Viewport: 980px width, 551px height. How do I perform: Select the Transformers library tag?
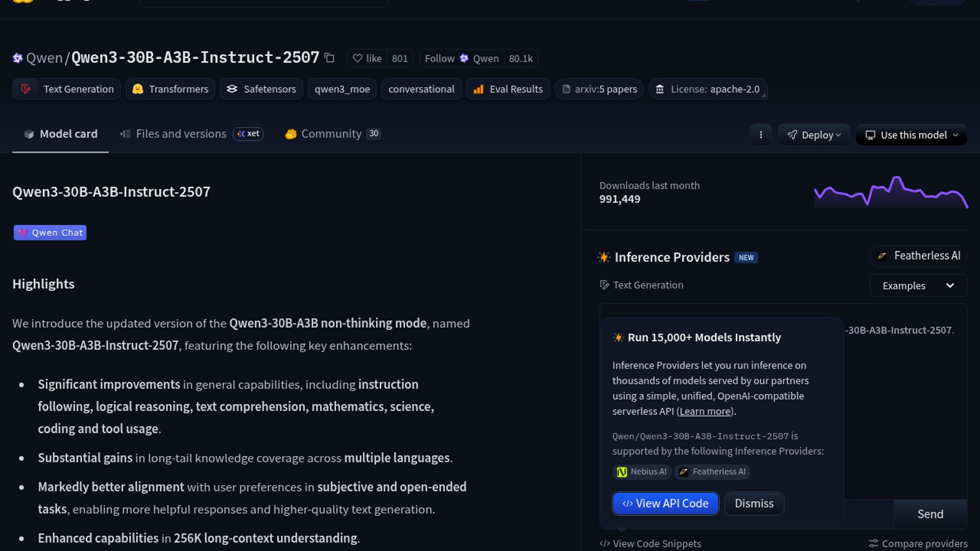tap(170, 89)
